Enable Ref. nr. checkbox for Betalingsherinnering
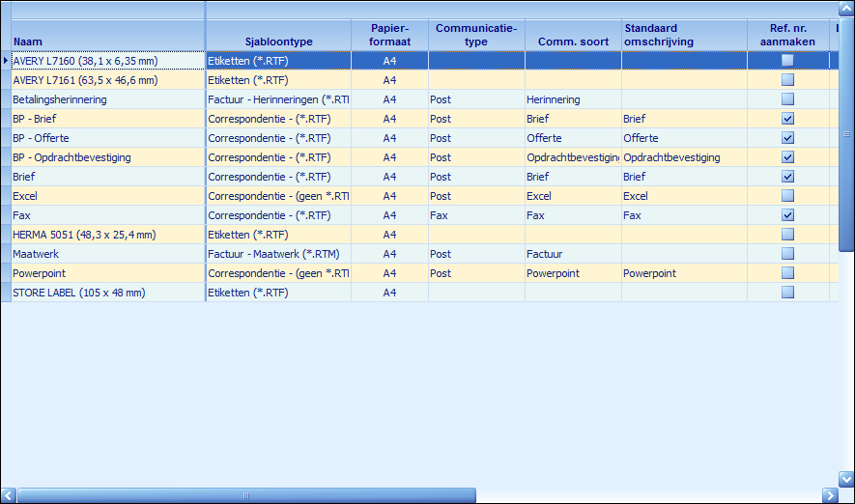The height and width of the screenshot is (504, 855). [x=787, y=99]
